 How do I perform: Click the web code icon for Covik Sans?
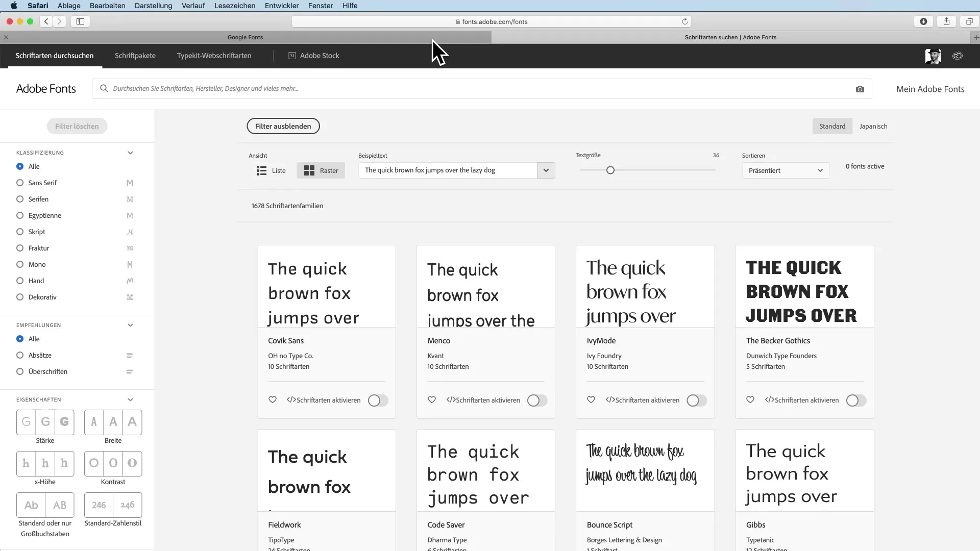click(291, 400)
